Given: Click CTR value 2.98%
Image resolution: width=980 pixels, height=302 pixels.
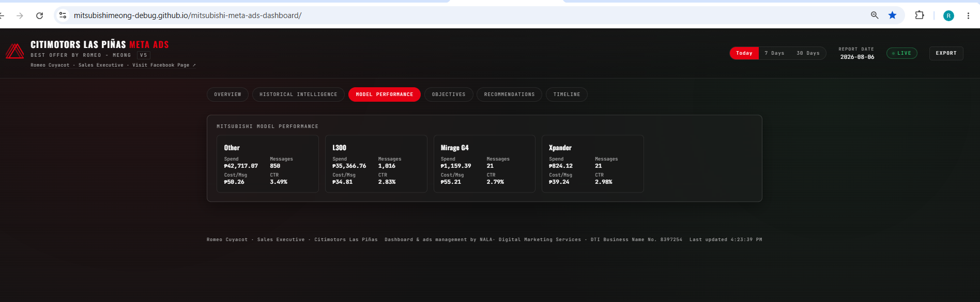Looking at the screenshot, I should pos(604,182).
